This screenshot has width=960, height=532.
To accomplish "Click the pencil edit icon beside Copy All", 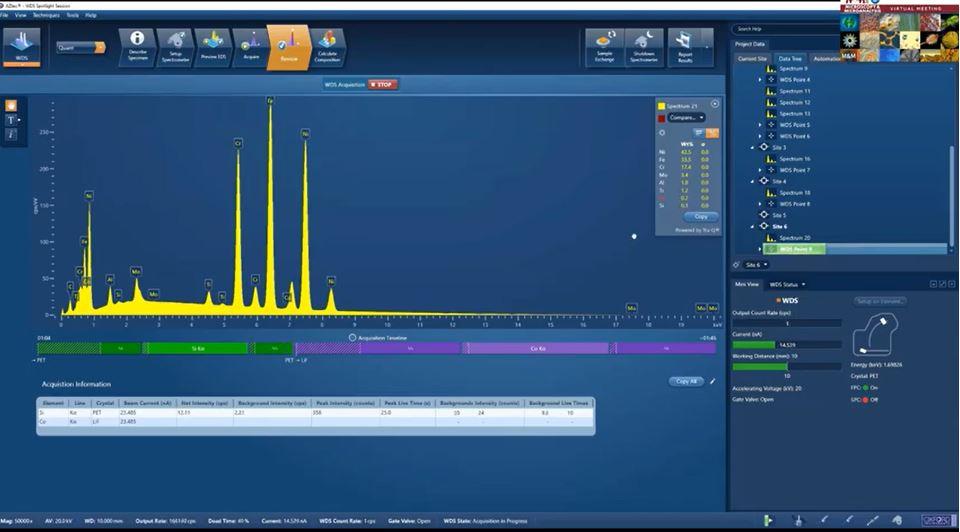I will tap(713, 381).
